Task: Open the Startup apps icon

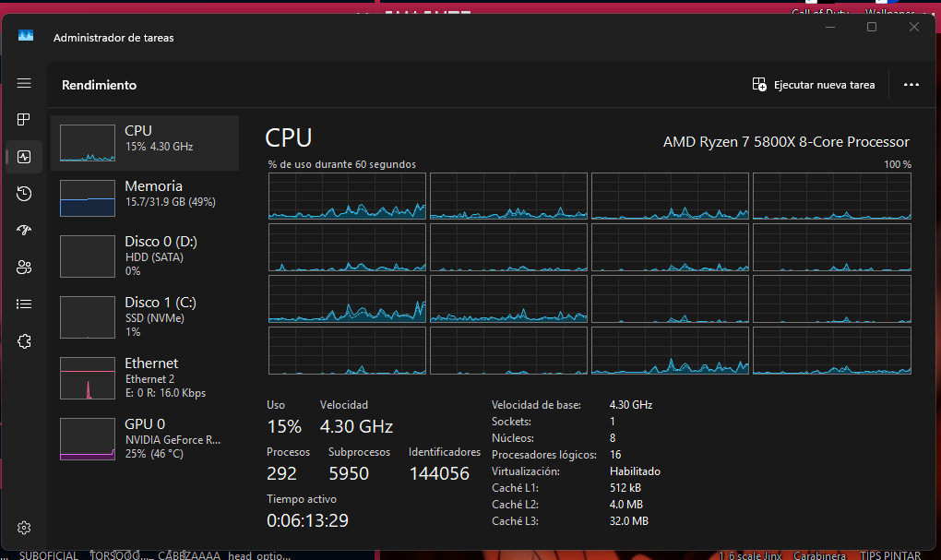Action: point(24,230)
